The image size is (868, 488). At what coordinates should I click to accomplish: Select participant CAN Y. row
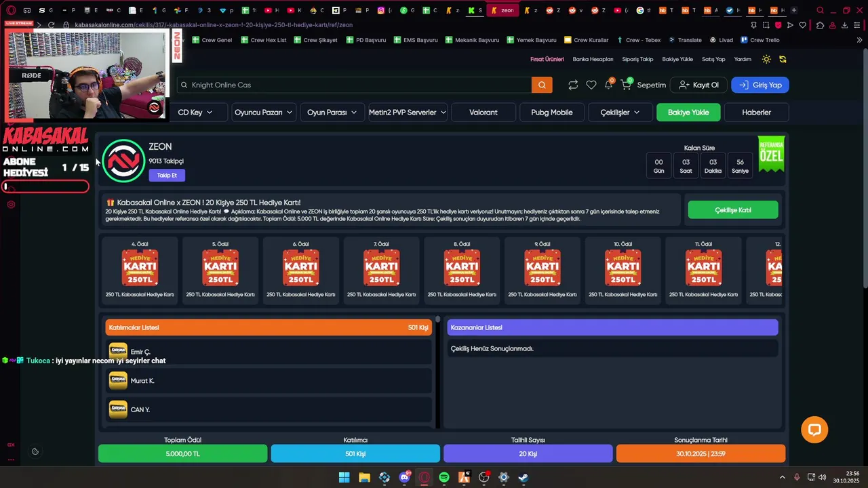point(269,409)
